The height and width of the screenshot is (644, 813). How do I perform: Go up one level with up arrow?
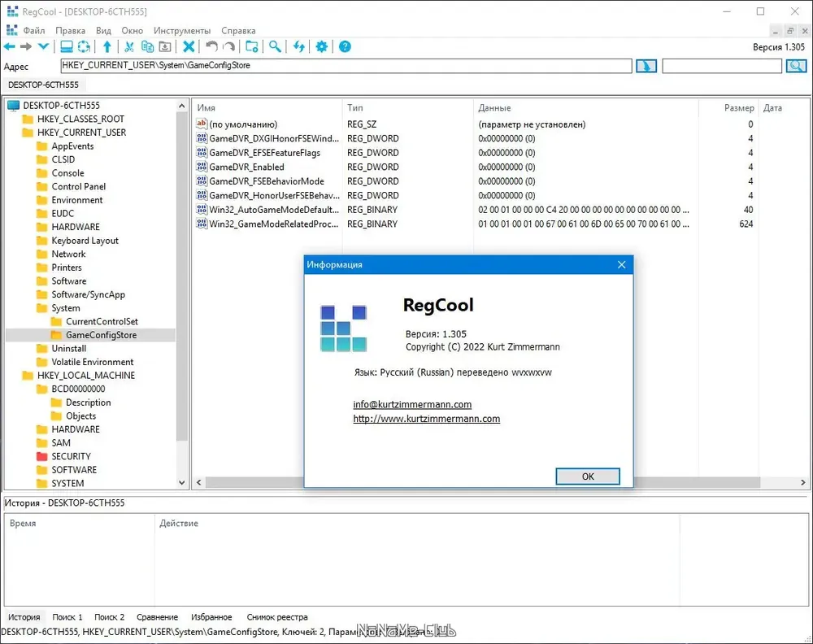tap(107, 46)
